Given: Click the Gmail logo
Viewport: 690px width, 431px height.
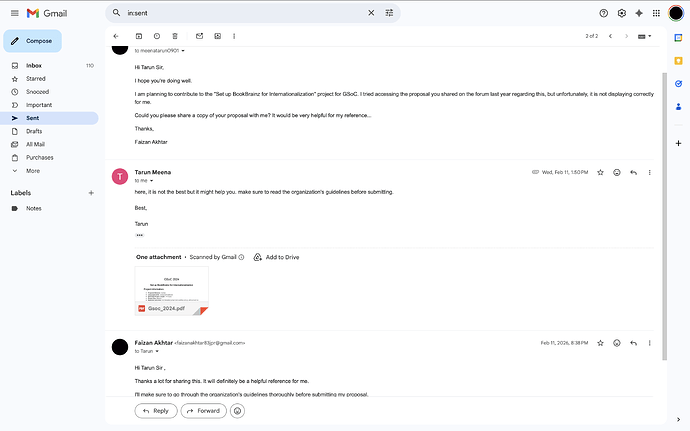Looking at the screenshot, I should 47,13.
